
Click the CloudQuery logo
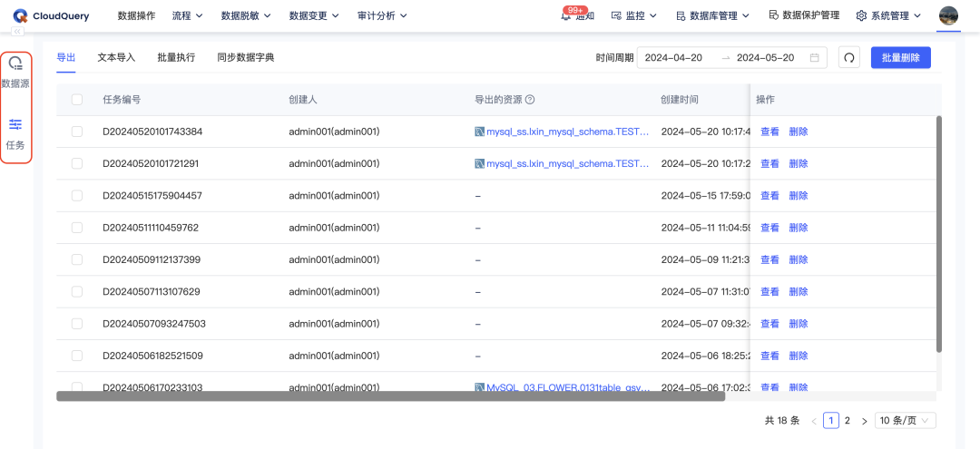click(x=51, y=16)
